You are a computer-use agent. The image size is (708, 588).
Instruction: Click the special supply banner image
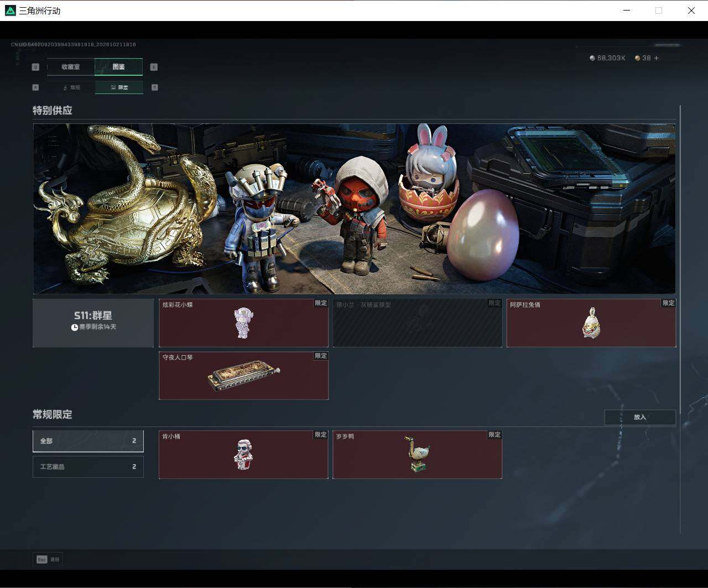354,209
